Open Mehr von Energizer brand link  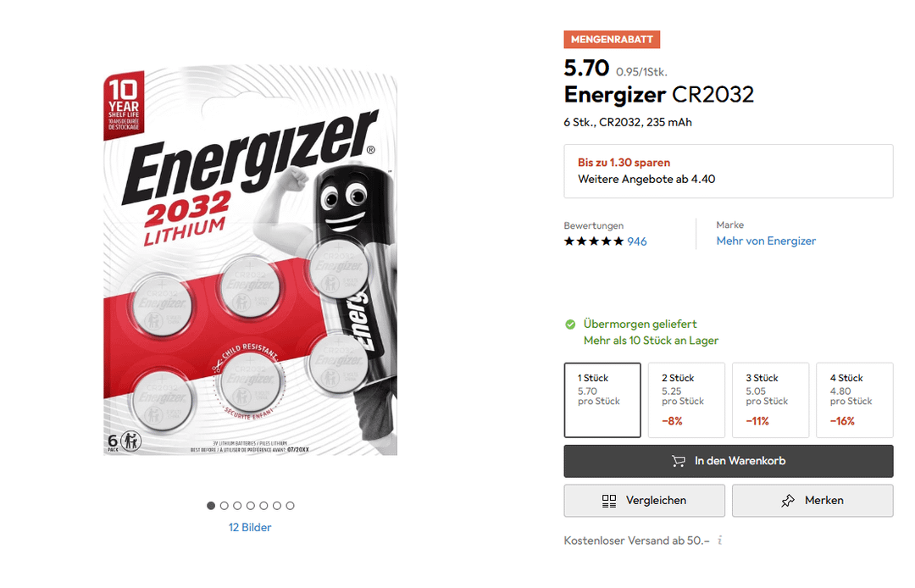point(766,241)
